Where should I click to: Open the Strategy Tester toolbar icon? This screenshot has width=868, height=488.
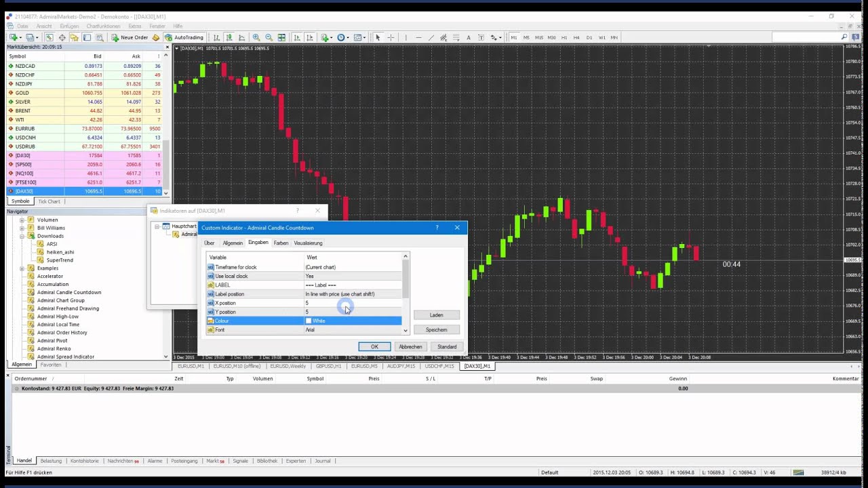(100, 37)
